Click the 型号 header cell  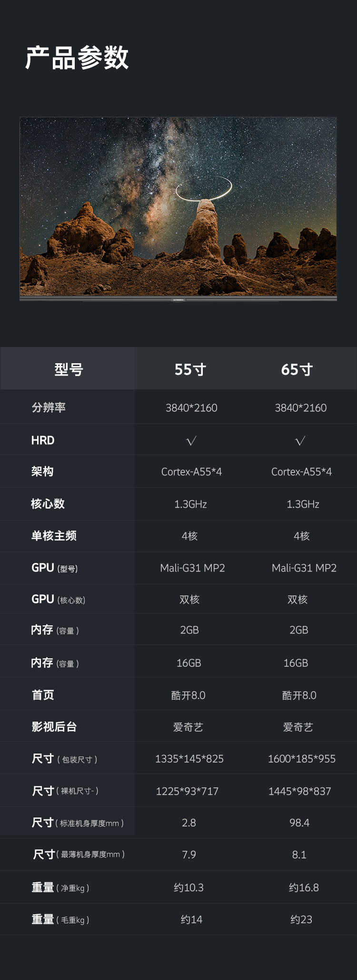coord(69,369)
